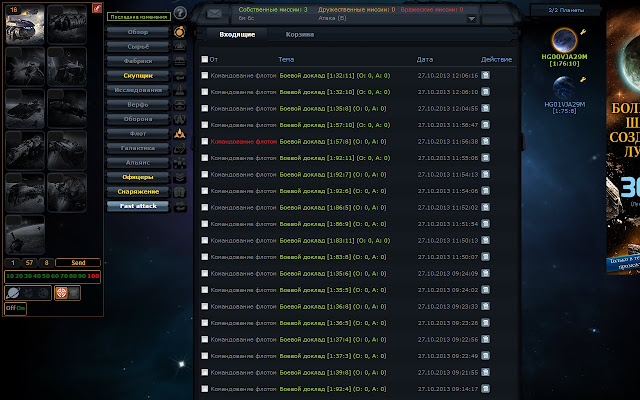The height and width of the screenshot is (400, 640).
Task: Open the Офицеры page
Action: [x=138, y=177]
